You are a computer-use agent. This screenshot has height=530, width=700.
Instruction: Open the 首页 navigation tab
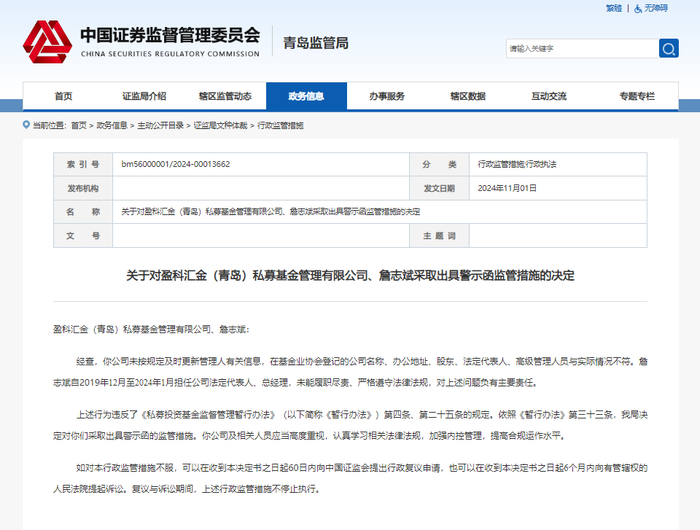pos(63,96)
